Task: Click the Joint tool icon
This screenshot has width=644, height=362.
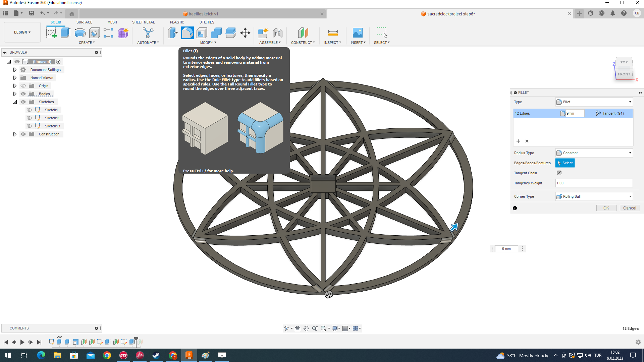Action: [278, 33]
